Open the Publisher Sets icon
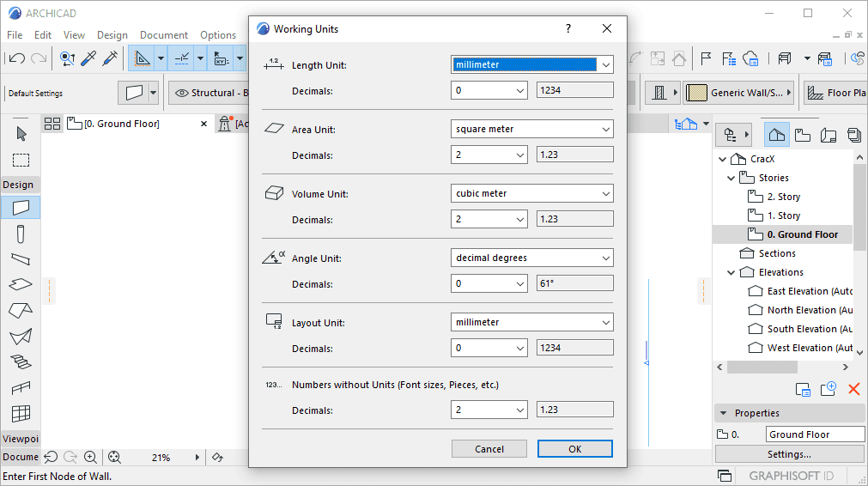This screenshot has height=486, width=868. (x=854, y=135)
